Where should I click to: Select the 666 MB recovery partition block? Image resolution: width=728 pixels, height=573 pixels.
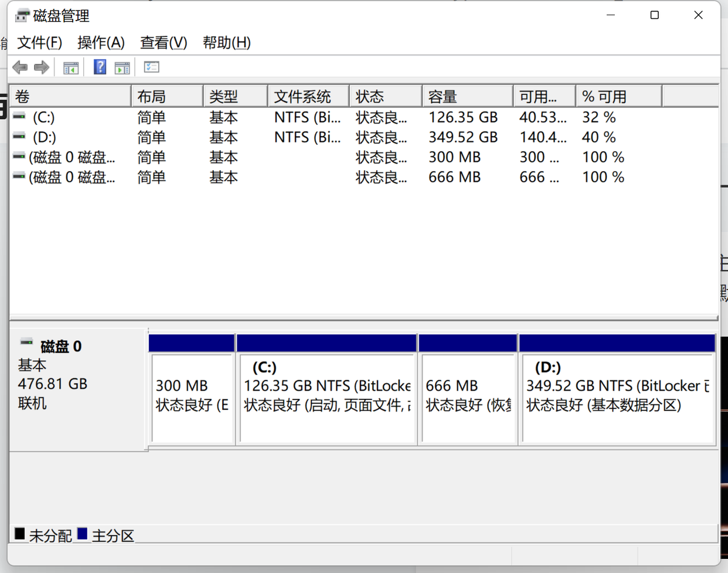pyautogui.click(x=468, y=389)
